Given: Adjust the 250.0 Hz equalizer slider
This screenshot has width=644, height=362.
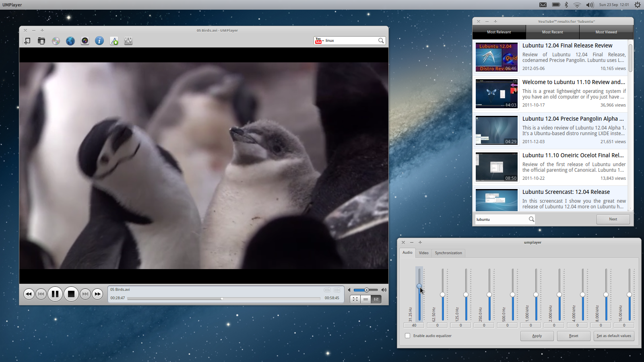Looking at the screenshot, I should pyautogui.click(x=489, y=295).
